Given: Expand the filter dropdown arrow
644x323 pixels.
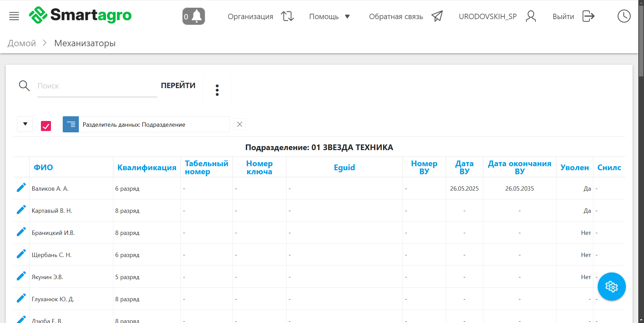Looking at the screenshot, I should pos(25,124).
